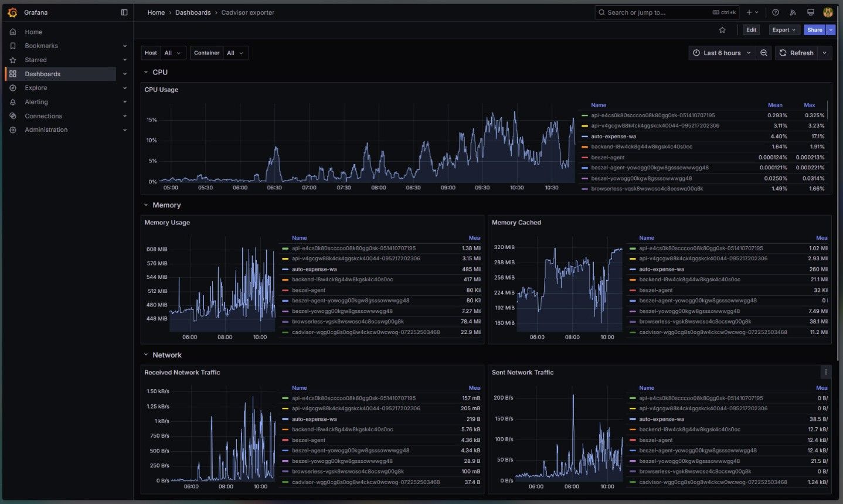Screen dimensions: 843x504
Task: Select Dashboards in the sidebar
Action: tap(43, 74)
